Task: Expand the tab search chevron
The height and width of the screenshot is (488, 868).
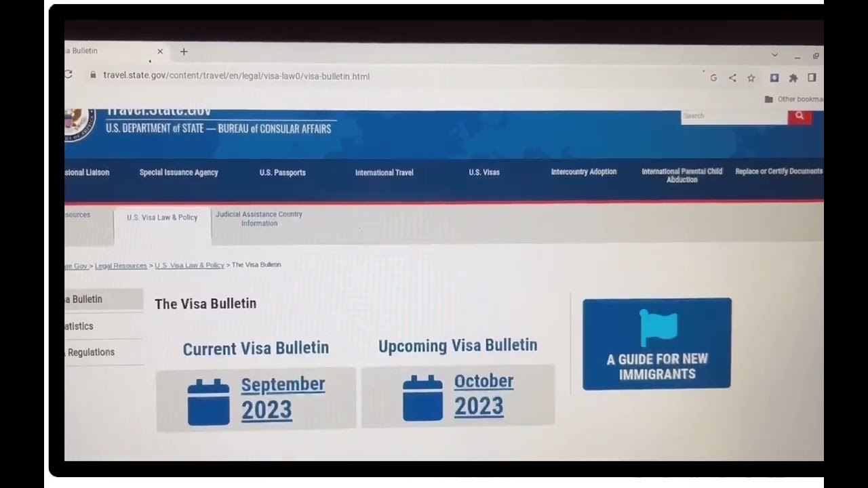Action: click(x=774, y=55)
